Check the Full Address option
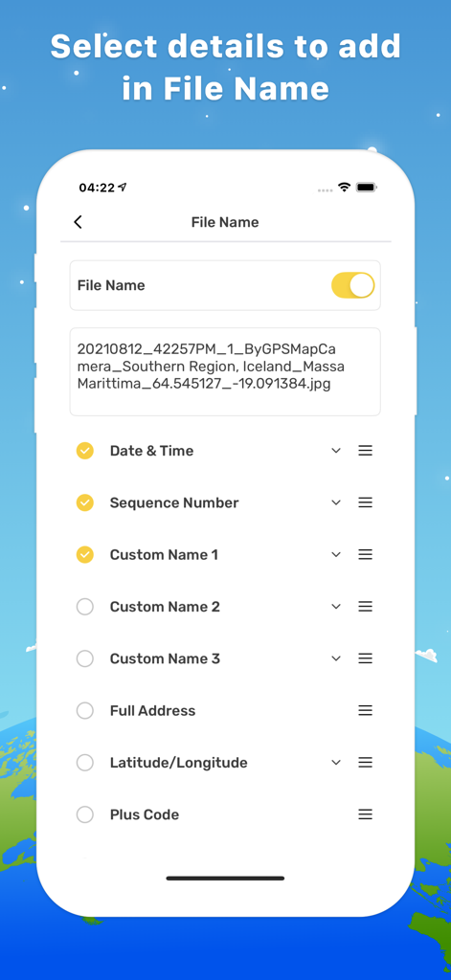The height and width of the screenshot is (980, 451). 84,711
